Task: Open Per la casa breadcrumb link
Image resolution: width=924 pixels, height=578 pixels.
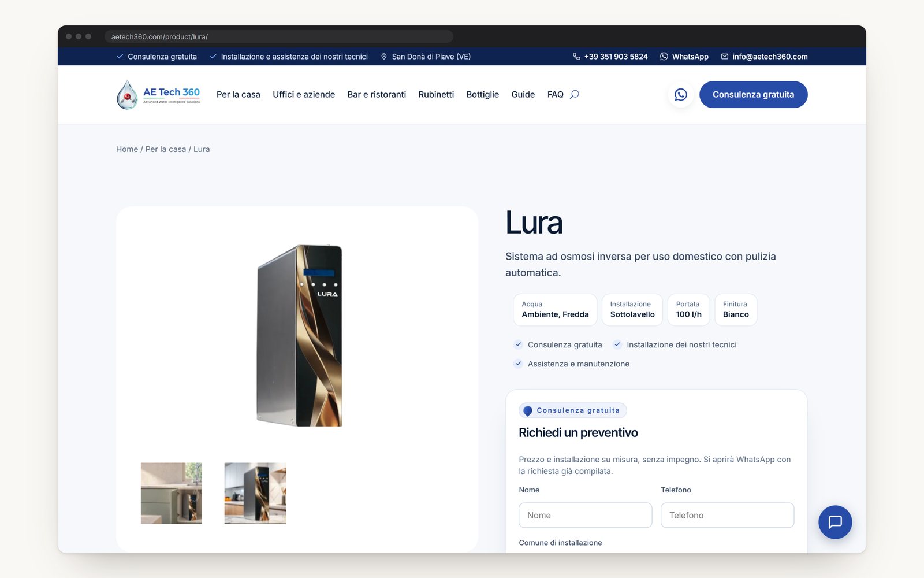Action: 166,149
